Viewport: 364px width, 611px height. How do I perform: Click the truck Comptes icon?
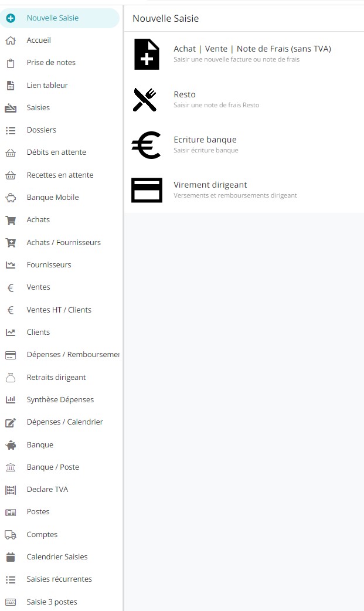point(10,535)
